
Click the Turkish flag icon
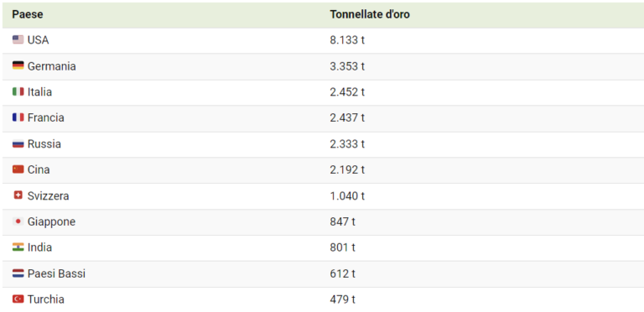[x=18, y=299]
